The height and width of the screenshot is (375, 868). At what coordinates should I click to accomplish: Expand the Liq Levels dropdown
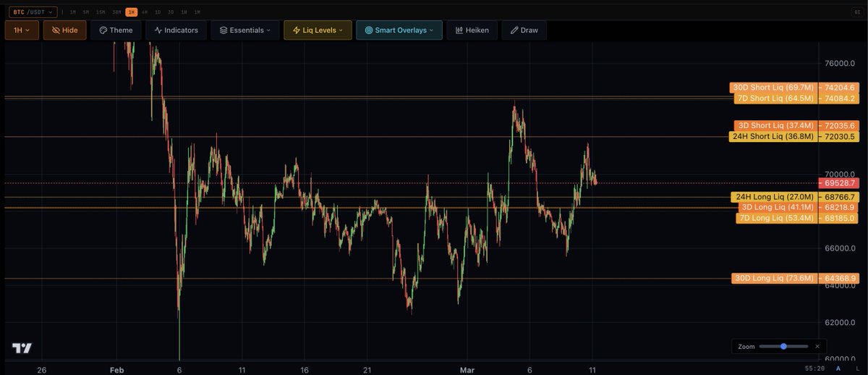(318, 30)
